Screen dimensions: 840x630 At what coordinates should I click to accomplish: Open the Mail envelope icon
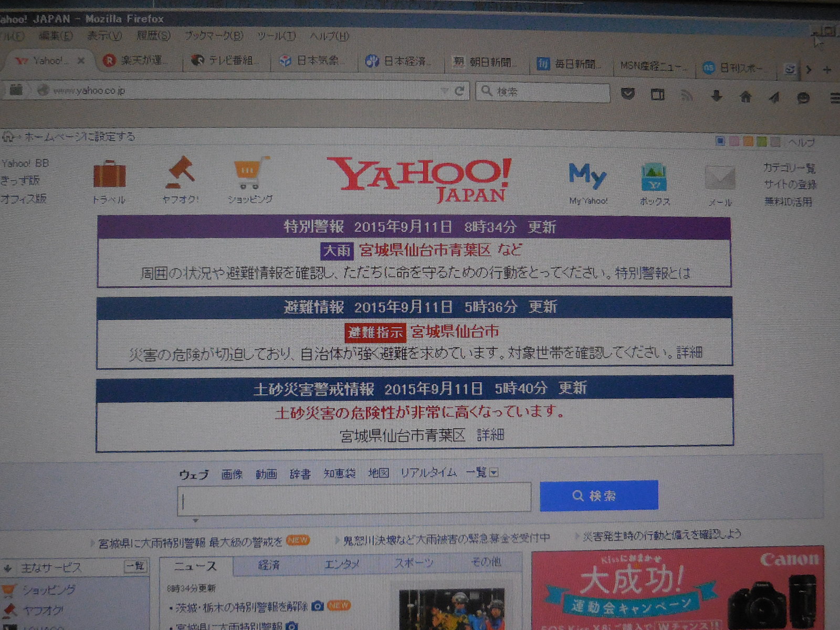pos(720,177)
